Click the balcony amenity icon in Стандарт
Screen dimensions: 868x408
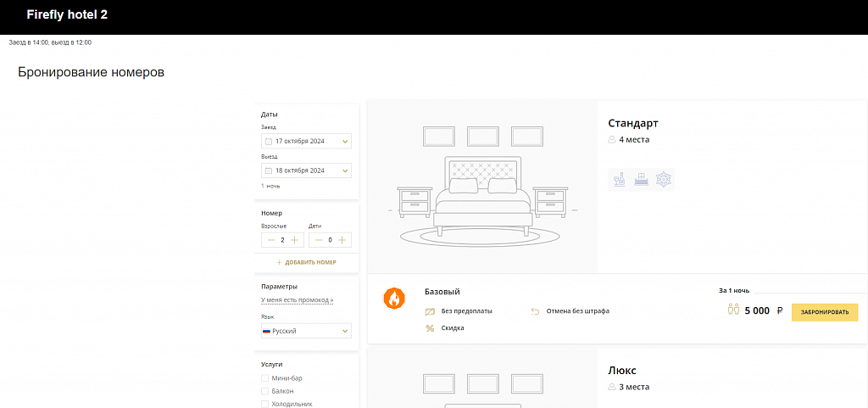641,179
